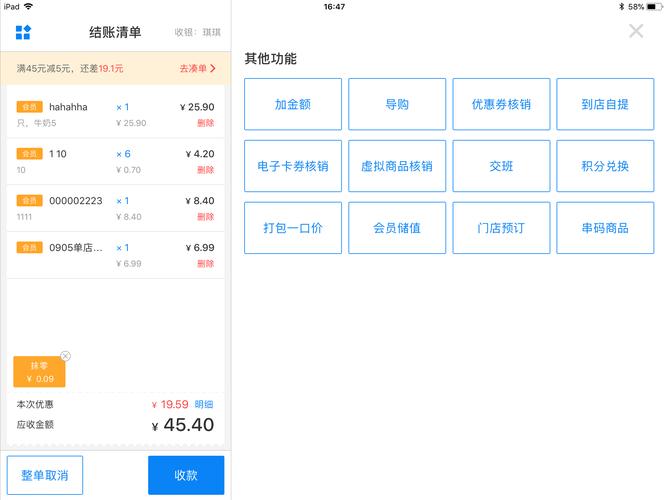Open 电子卡券核销 function
This screenshot has width=667, height=500.
(293, 166)
